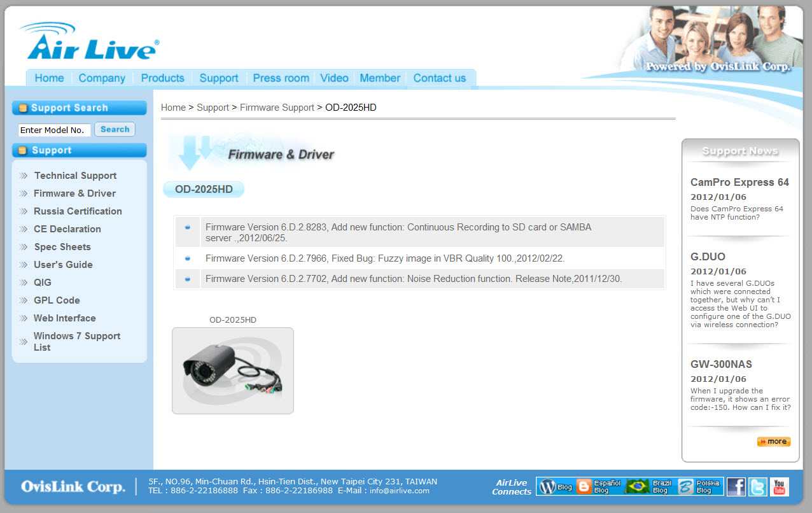Viewport: 812px width, 513px height.
Task: Open the Contact us menu
Action: [440, 78]
